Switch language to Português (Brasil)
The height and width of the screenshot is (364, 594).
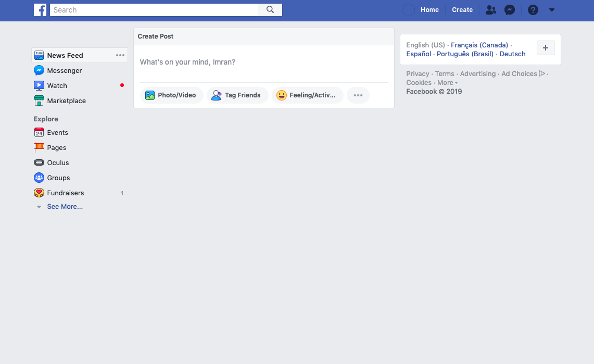click(x=465, y=54)
